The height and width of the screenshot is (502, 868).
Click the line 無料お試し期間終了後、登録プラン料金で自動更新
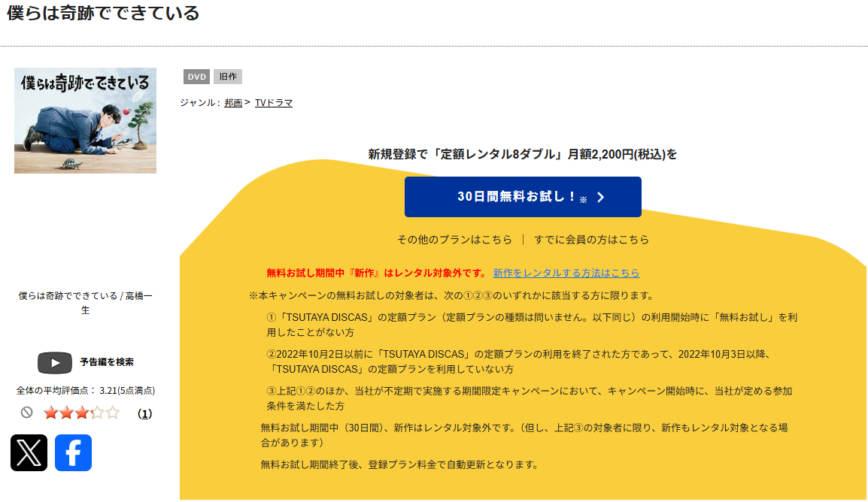pyautogui.click(x=399, y=464)
